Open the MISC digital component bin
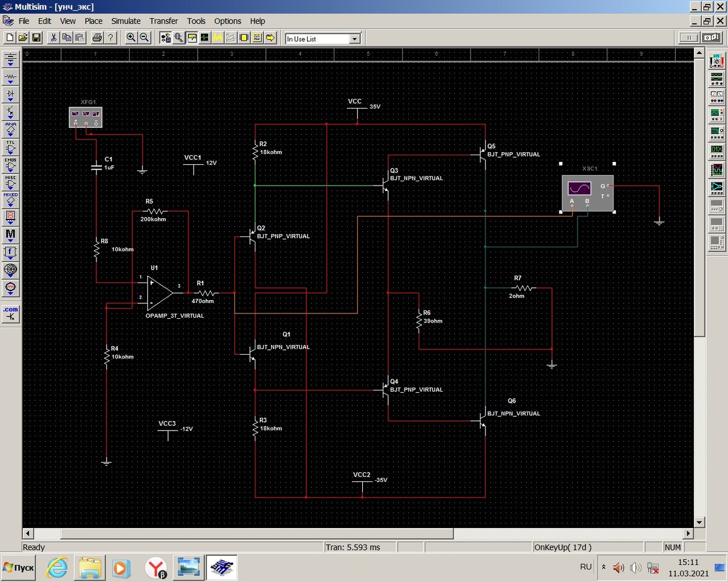Image resolution: width=728 pixels, height=582 pixels. pos(11,182)
